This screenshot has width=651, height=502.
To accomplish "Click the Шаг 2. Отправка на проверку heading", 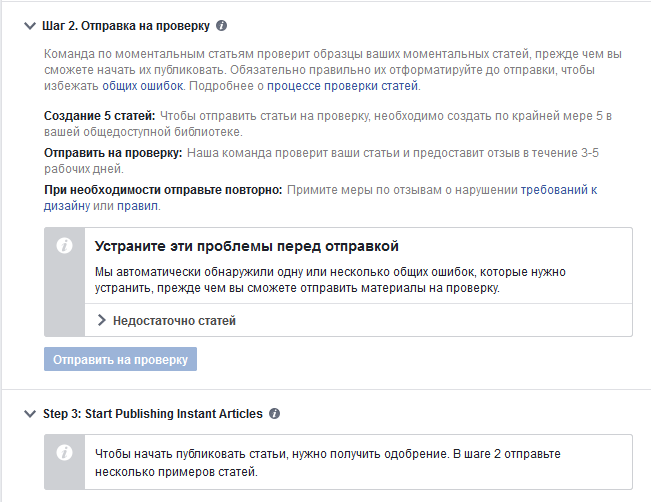I will pos(126,26).
